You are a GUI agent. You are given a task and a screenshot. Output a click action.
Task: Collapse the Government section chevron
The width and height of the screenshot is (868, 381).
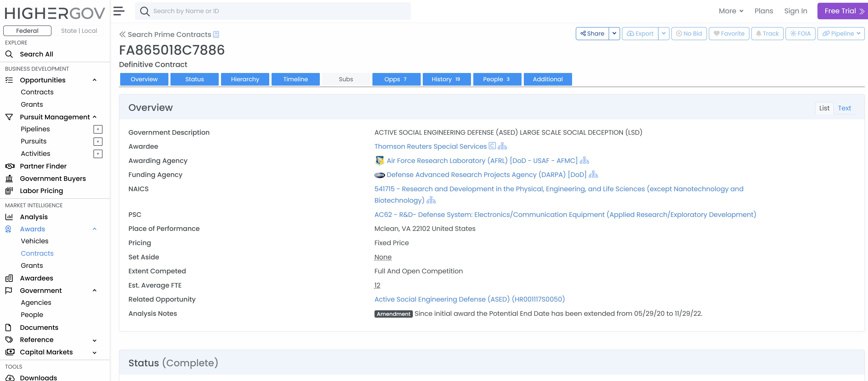(95, 291)
